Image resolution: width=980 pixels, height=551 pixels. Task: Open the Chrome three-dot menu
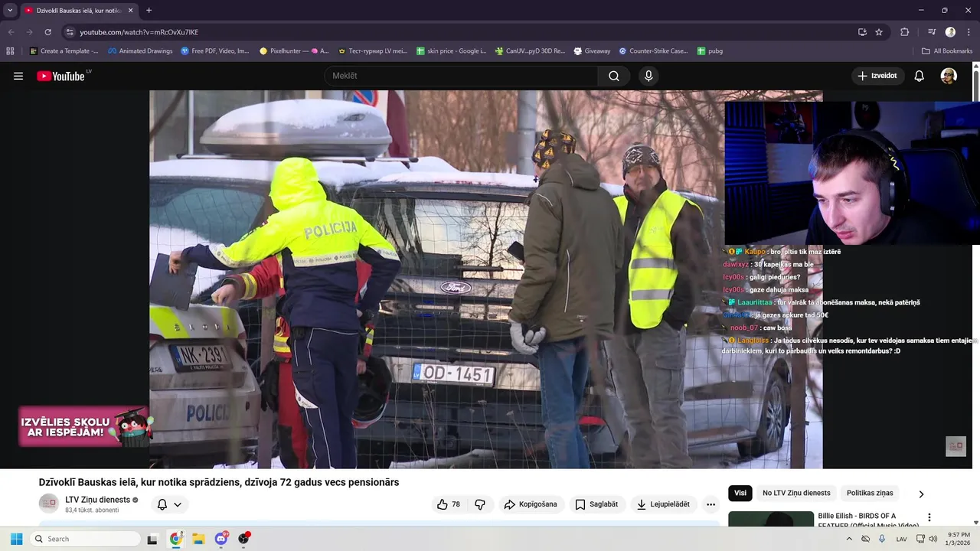pos(969,32)
